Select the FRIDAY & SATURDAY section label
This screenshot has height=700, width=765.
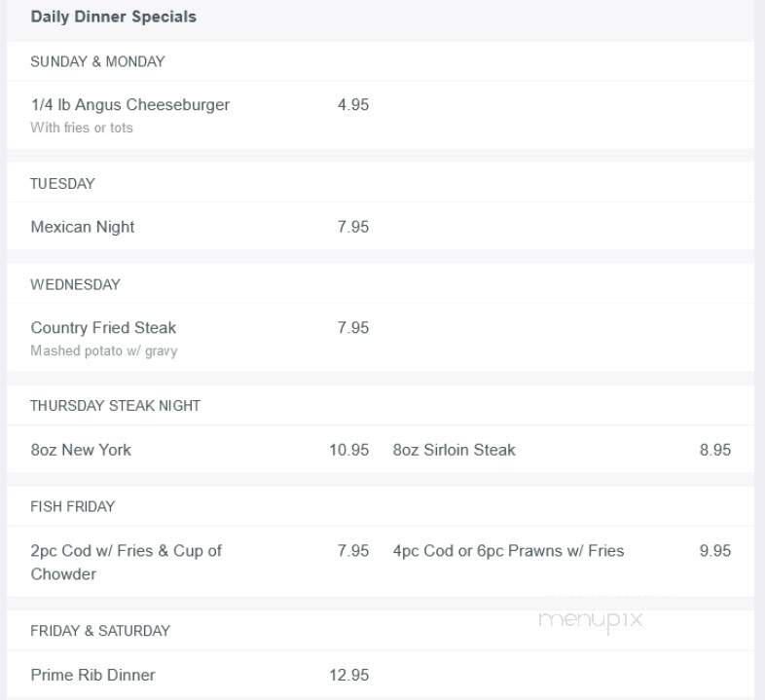(x=100, y=631)
